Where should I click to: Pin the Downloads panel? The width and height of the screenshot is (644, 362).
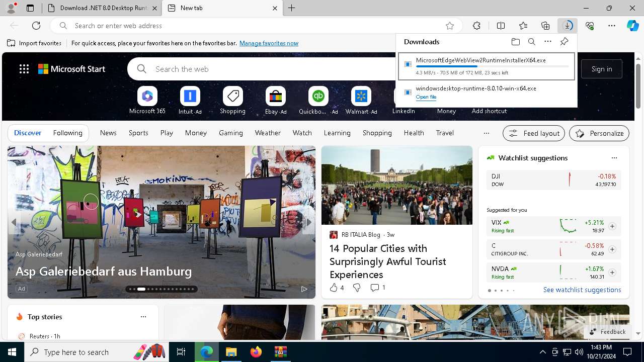[x=564, y=42]
